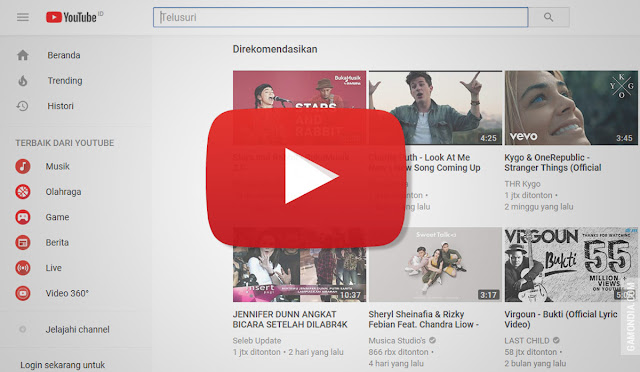Open Beranda in the sidebar
Viewport: 640px width, 372px height.
[x=64, y=55]
